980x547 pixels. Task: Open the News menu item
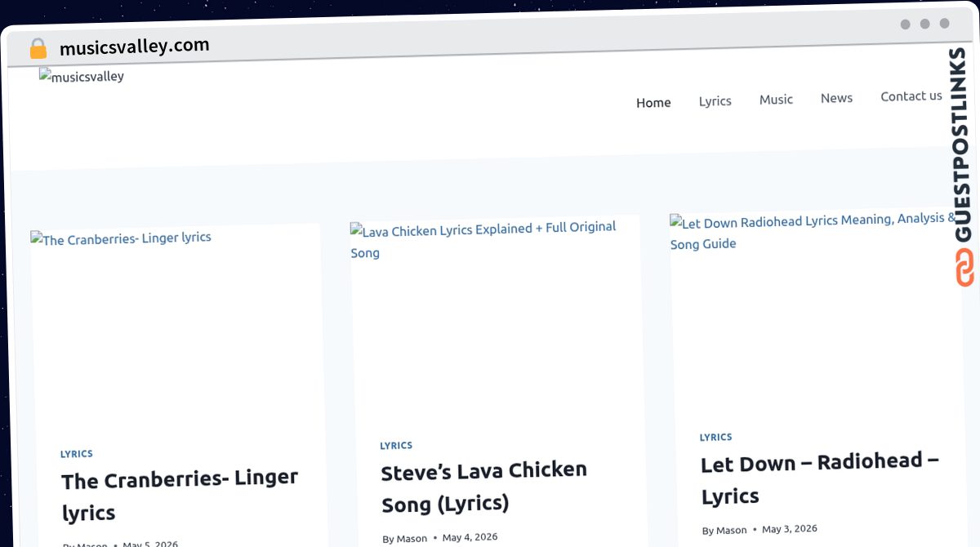pos(836,97)
